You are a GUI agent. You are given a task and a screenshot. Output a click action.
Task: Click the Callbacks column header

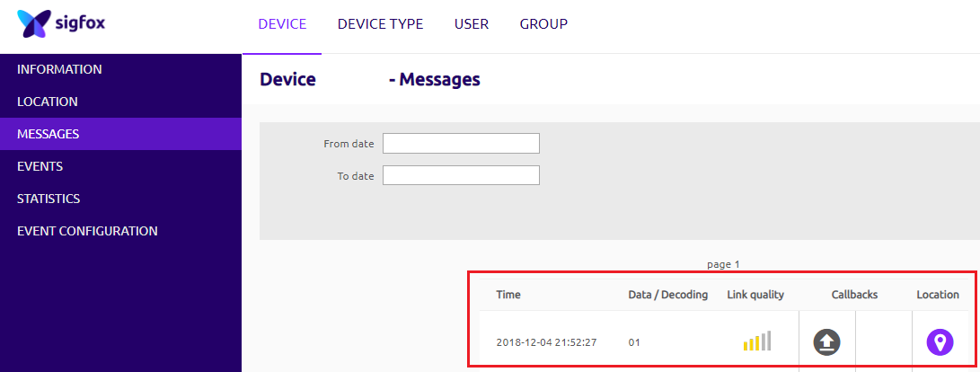854,295
